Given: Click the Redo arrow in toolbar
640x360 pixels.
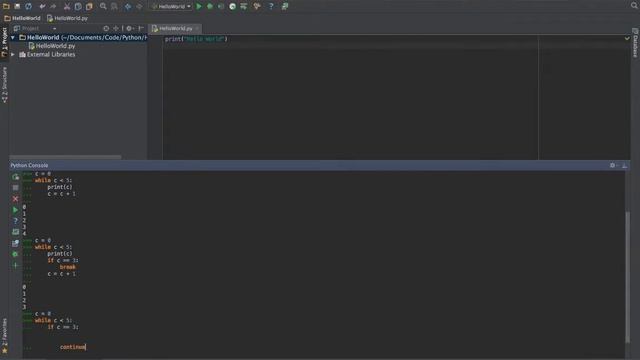Looking at the screenshot, I should click(x=53, y=7).
